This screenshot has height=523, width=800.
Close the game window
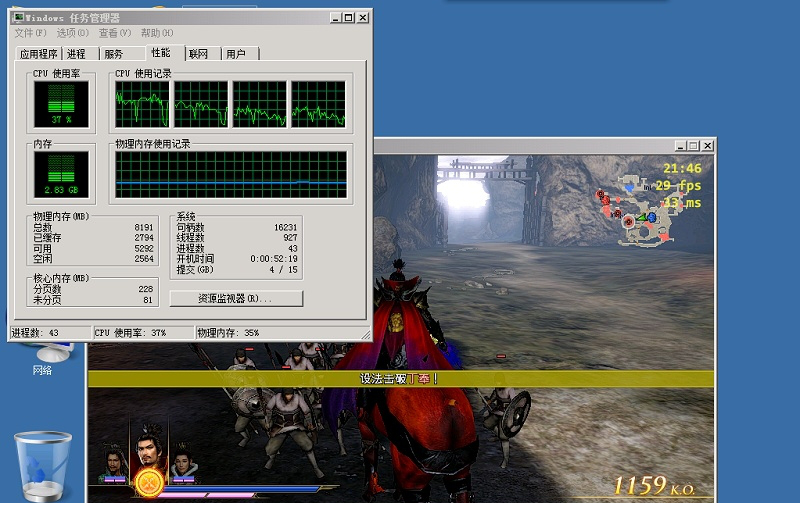708,146
